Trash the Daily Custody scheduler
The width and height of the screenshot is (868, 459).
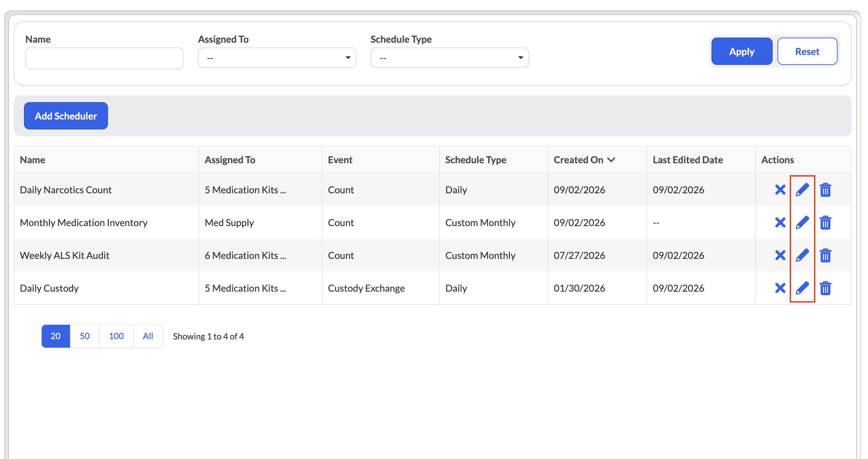coord(825,288)
